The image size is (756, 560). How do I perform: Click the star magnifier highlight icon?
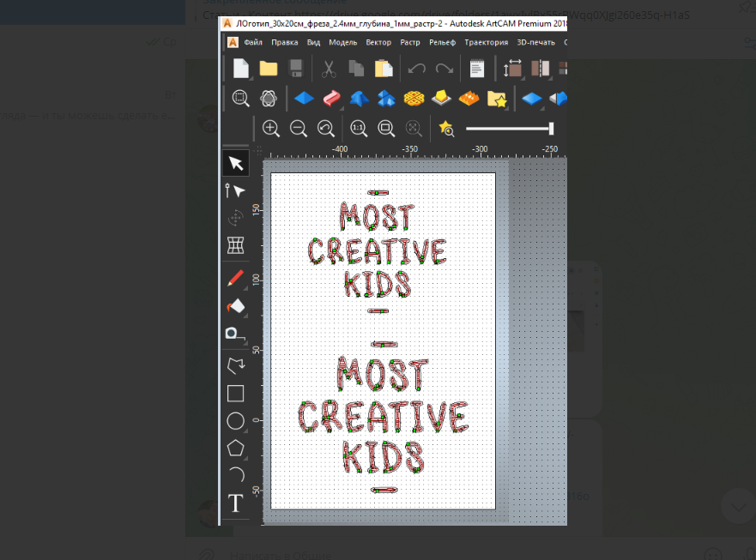(446, 129)
